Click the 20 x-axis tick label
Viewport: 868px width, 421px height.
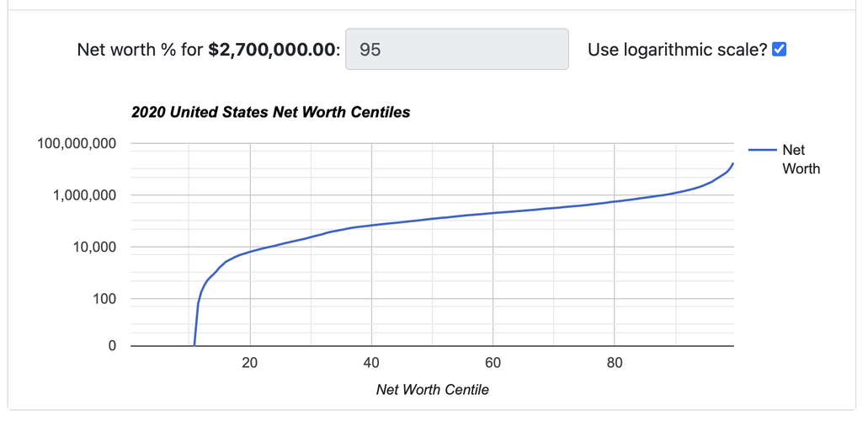[x=250, y=363]
